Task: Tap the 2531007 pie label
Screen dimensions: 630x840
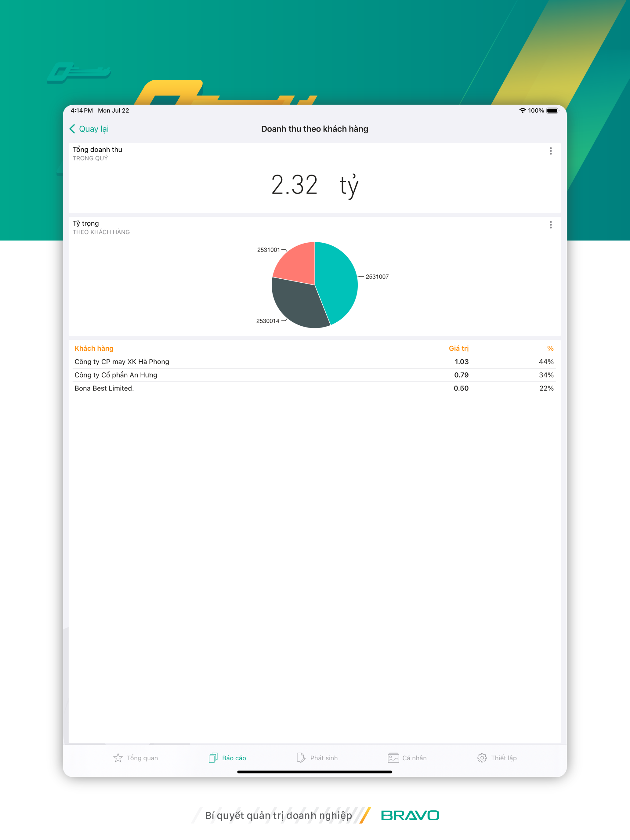Action: click(x=377, y=277)
